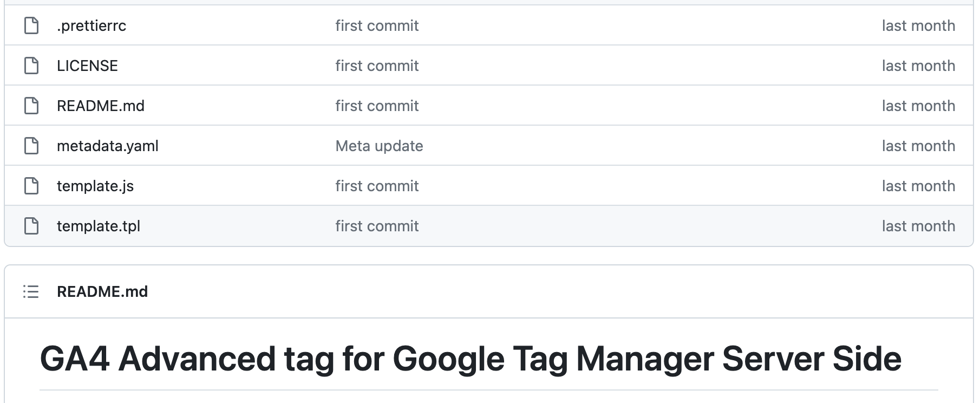View the first commit for template.js
This screenshot has width=980, height=403.
(x=377, y=186)
